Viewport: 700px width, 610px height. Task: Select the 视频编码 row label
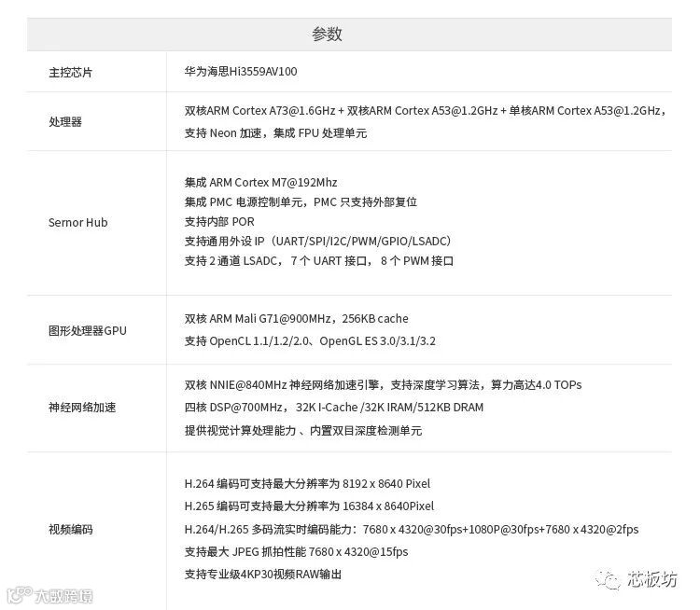71,530
